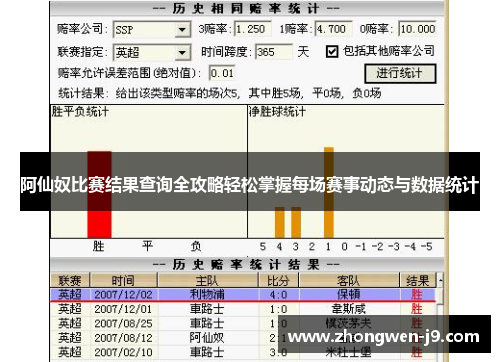Image resolution: width=500 pixels, height=362 pixels.
Task: Select the 韦斯咸 away team cell
Action: (x=349, y=309)
